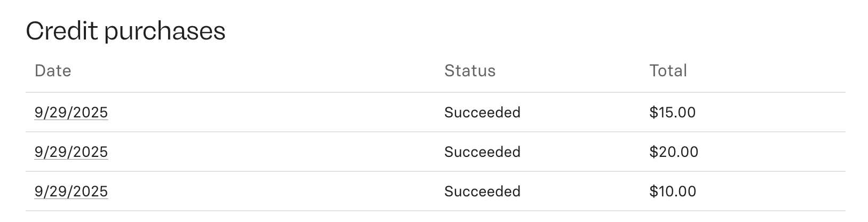The image size is (868, 222).
Task: Click the Succeeded status of the $20.00 purchase
Action: 482,152
